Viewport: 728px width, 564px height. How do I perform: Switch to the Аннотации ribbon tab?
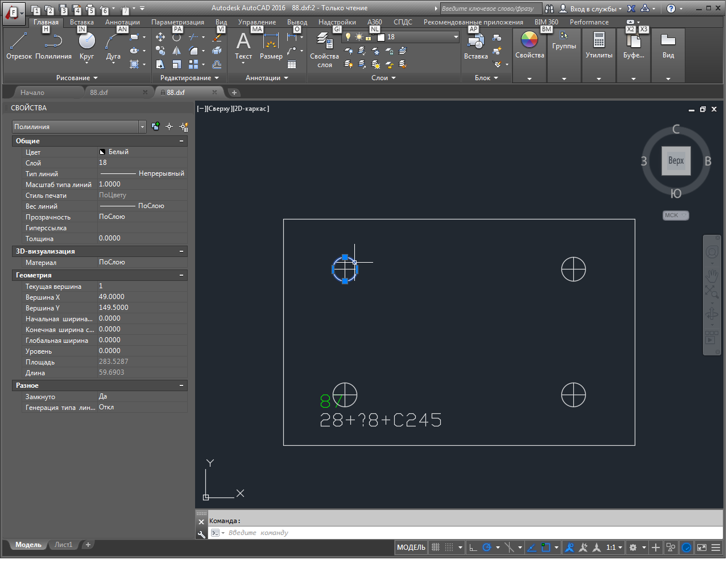coord(122,22)
